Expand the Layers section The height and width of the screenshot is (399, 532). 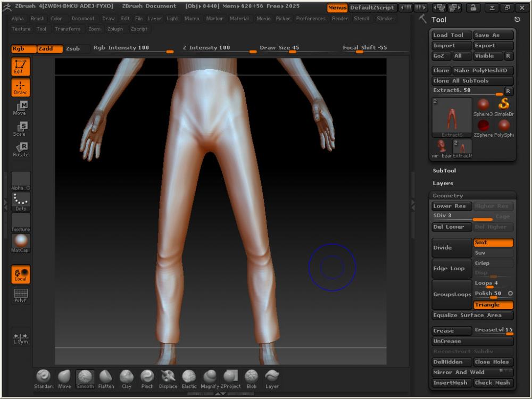point(443,183)
